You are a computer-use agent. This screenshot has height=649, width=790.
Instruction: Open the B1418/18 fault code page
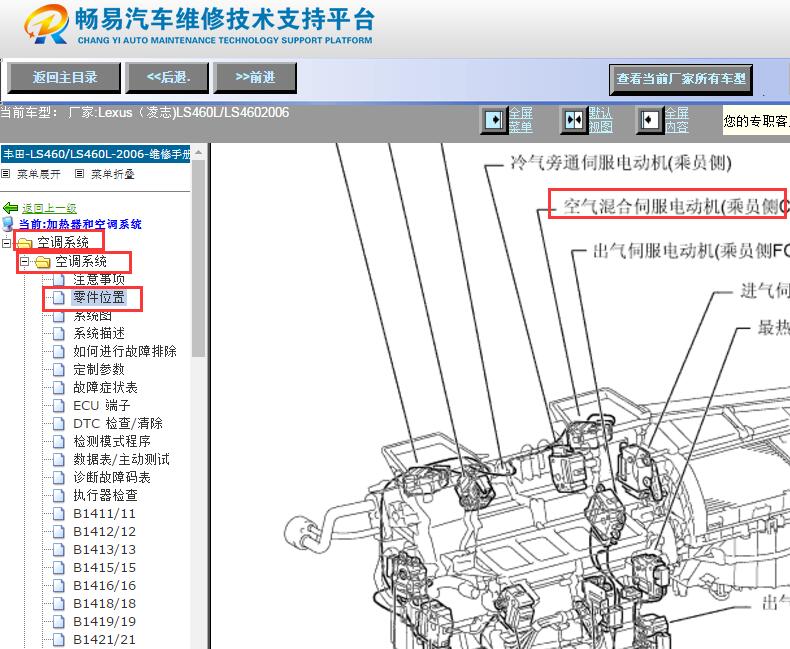[104, 604]
